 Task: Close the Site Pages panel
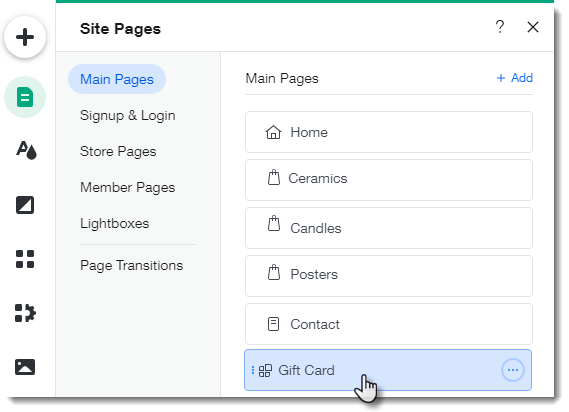(533, 27)
